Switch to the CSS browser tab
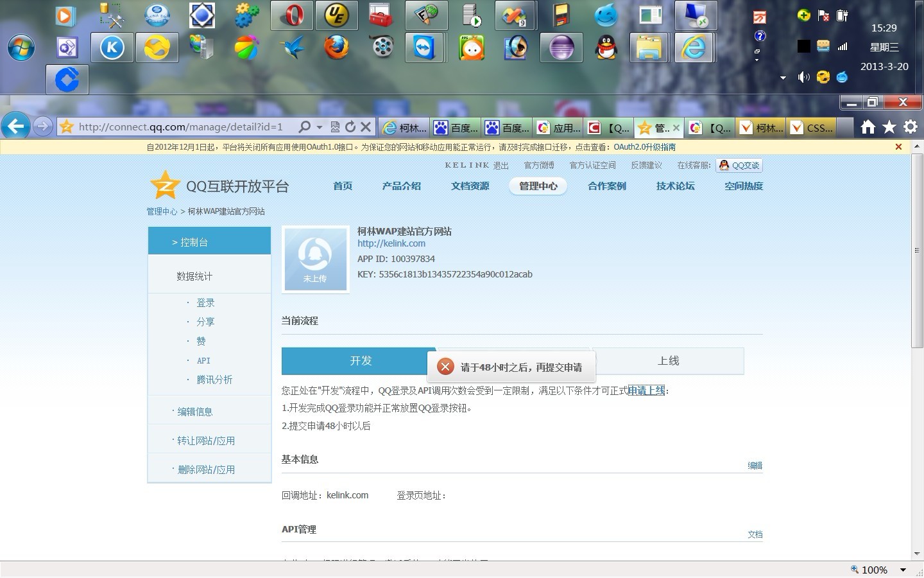 click(x=813, y=128)
